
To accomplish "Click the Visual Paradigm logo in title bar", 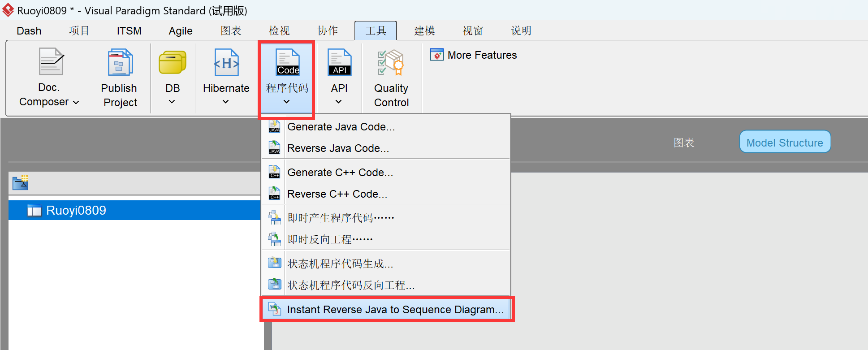I will coord(8,10).
